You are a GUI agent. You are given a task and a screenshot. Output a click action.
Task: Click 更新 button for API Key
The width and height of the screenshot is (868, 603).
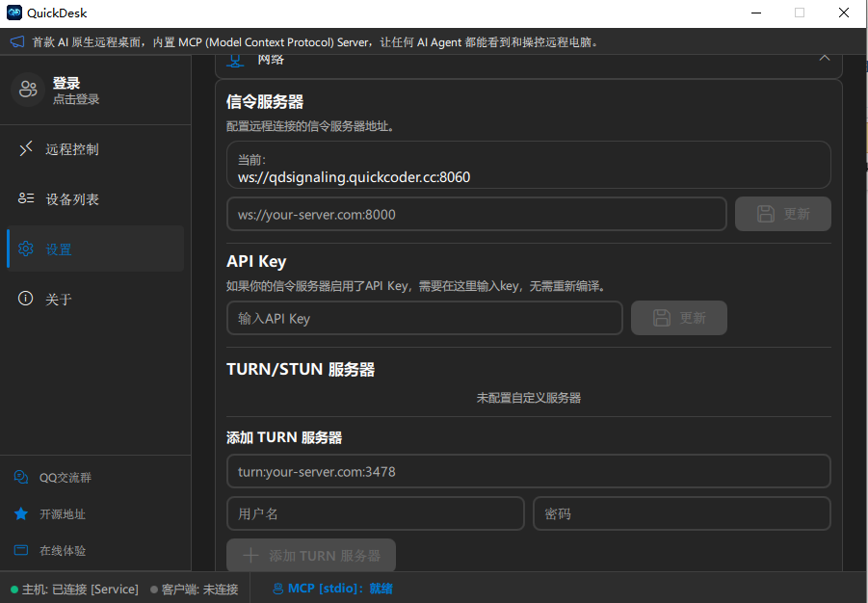pyautogui.click(x=678, y=318)
